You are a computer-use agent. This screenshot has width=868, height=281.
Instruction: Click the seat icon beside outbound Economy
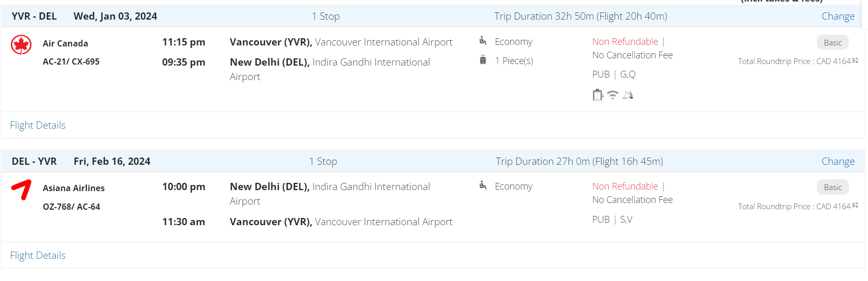[x=483, y=41]
